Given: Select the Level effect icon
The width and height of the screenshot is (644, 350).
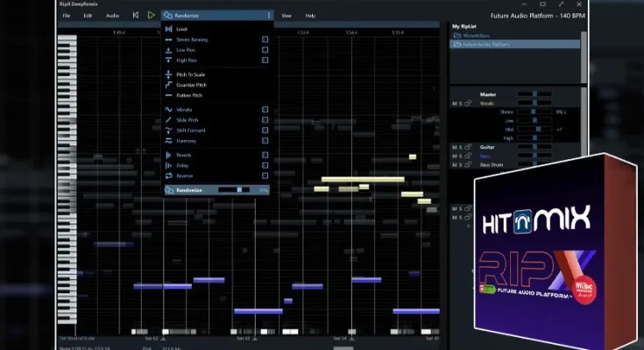Looking at the screenshot, I should point(168,29).
